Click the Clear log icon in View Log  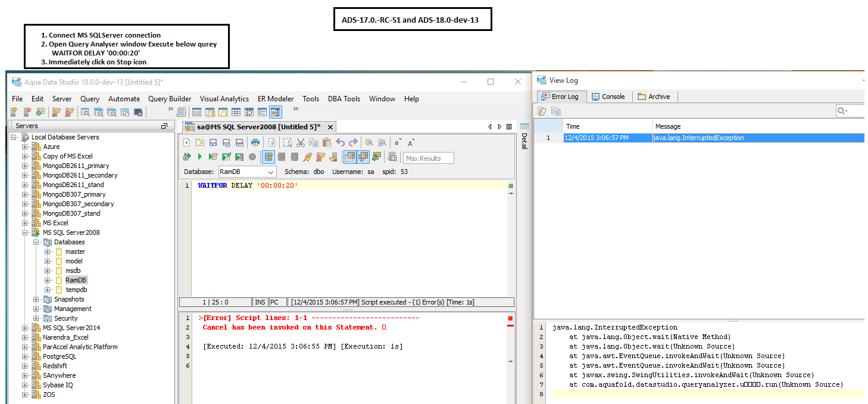click(542, 111)
